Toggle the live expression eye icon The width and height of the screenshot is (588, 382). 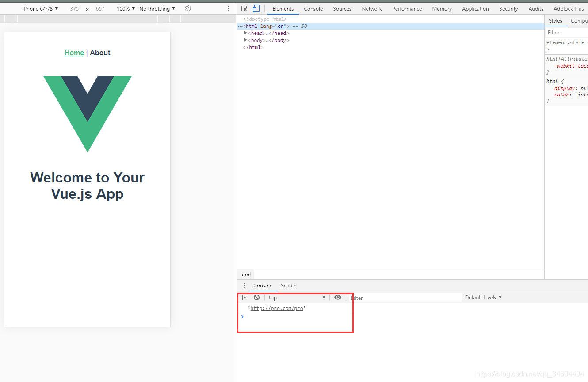pyautogui.click(x=338, y=298)
